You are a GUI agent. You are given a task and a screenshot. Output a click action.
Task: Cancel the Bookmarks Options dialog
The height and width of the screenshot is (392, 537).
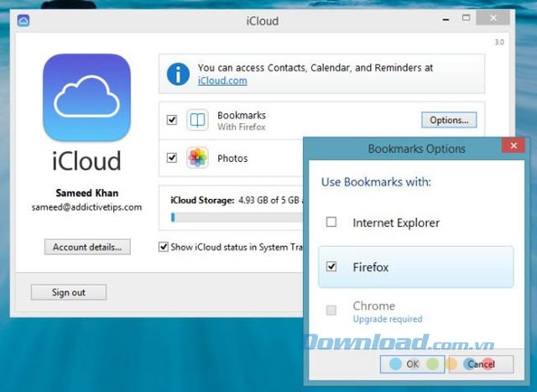481,364
